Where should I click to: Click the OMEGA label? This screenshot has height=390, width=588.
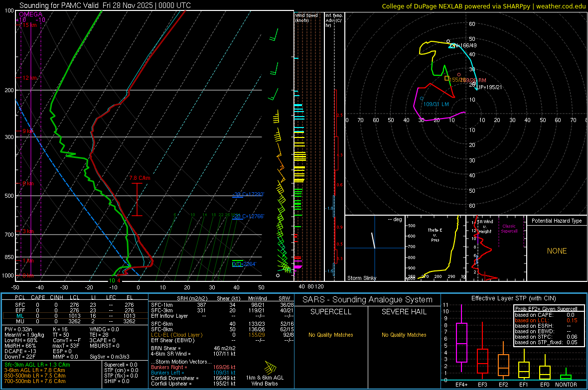point(31,14)
